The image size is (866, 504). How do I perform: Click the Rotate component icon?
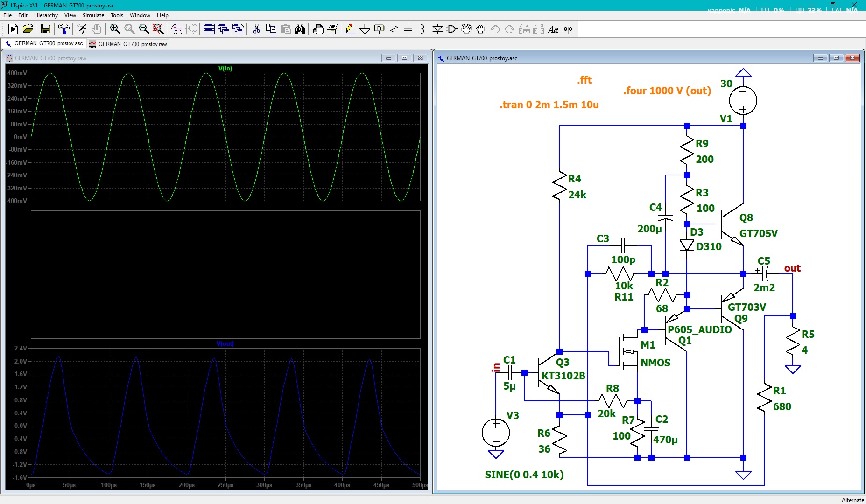tap(524, 29)
